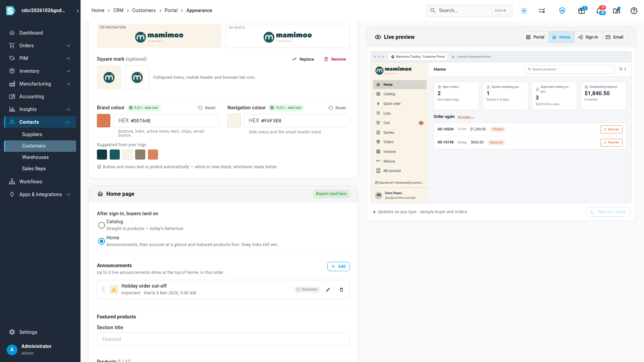The width and height of the screenshot is (644, 362).
Task: Grab the announcement drag handle
Action: click(103, 290)
